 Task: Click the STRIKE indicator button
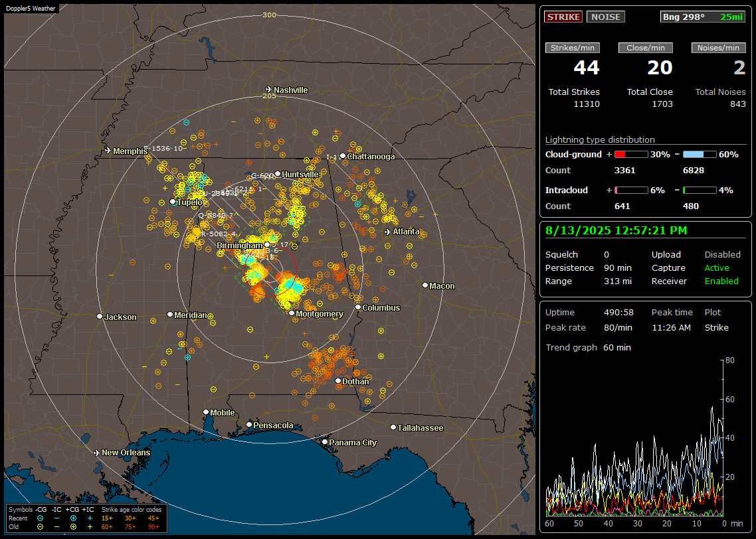pos(563,17)
